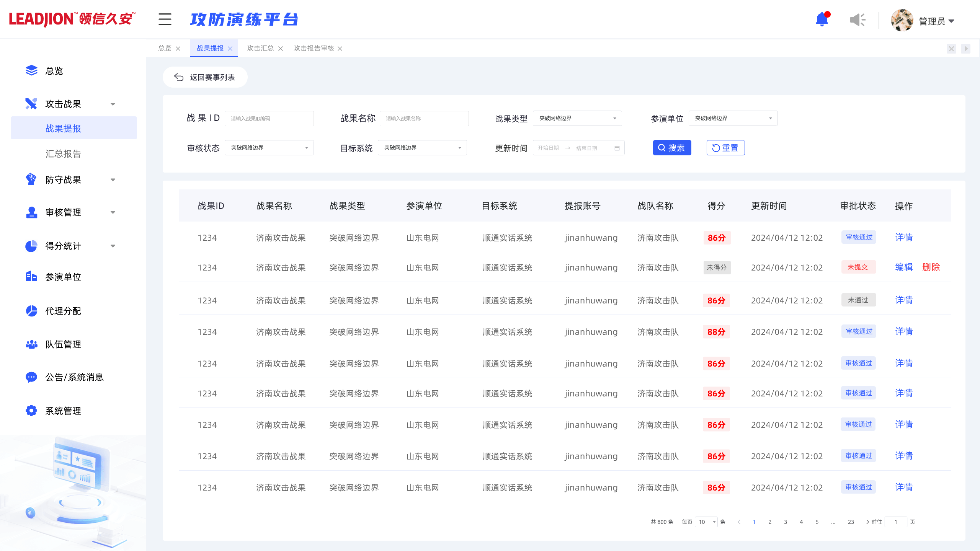Collapse the 攻击战果 menu arrow
Screen dimensions: 980x551
113,104
